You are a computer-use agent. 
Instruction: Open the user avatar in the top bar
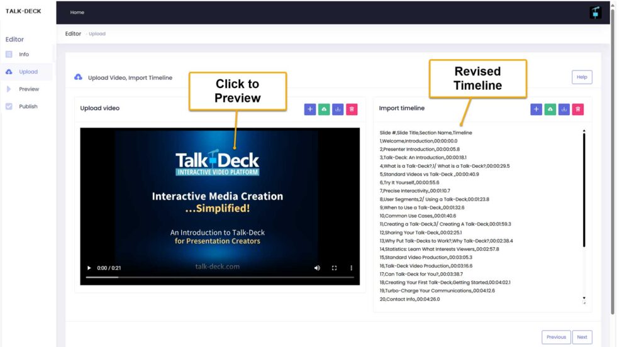coord(595,13)
